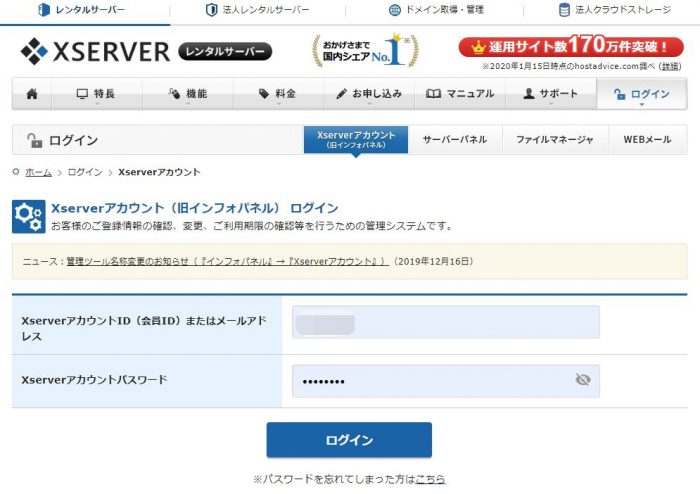Image resolution: width=700 pixels, height=494 pixels.
Task: Select the WEBメール login tab
Action: pos(647,140)
